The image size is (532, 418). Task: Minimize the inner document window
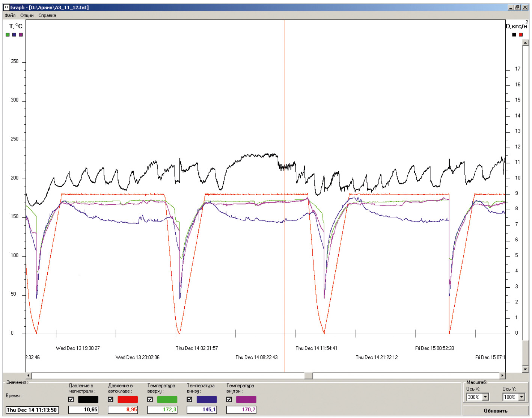[x=511, y=8]
